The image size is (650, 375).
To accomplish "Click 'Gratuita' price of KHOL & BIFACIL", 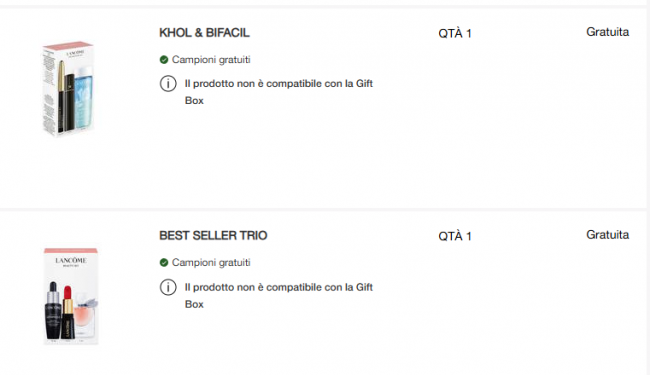I will [x=607, y=32].
